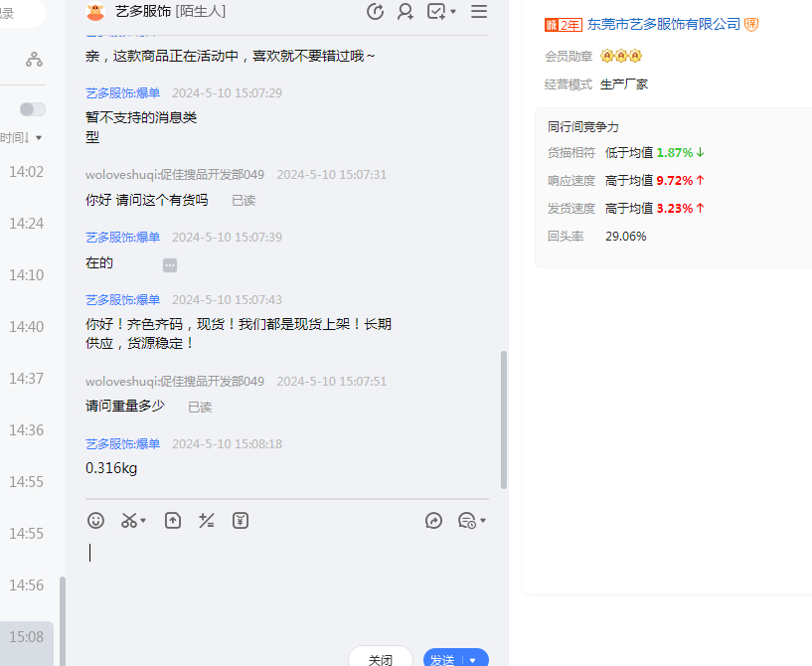Click the chat message scrollbar
The image size is (812, 666).
pos(504,417)
